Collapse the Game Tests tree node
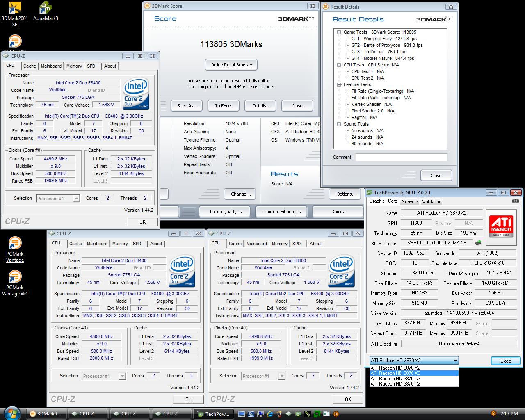525x420 pixels. pos(339,32)
